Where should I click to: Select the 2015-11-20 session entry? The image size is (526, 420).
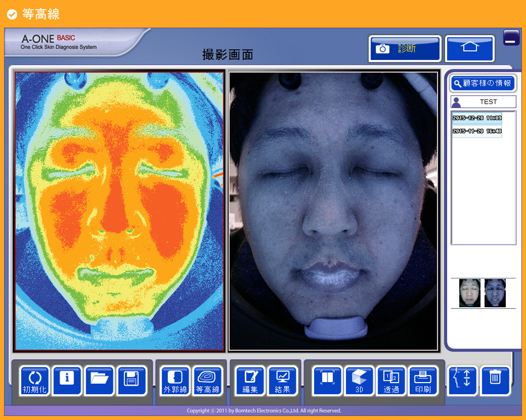pos(477,131)
